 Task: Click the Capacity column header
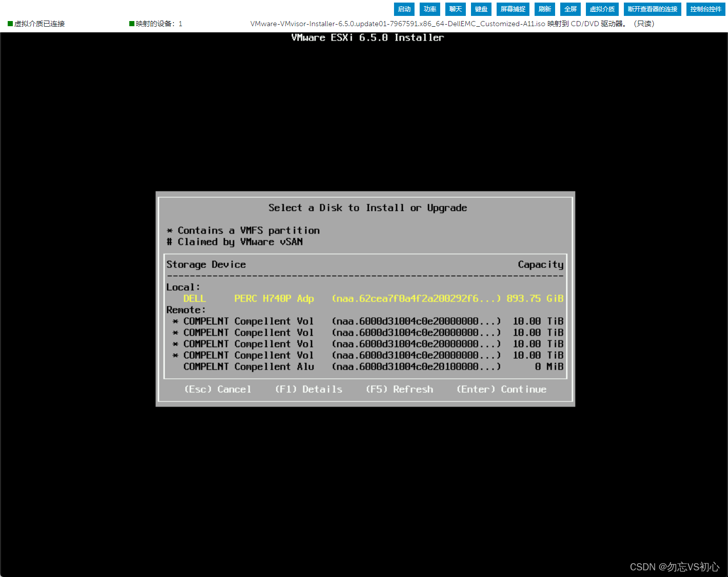coord(541,265)
